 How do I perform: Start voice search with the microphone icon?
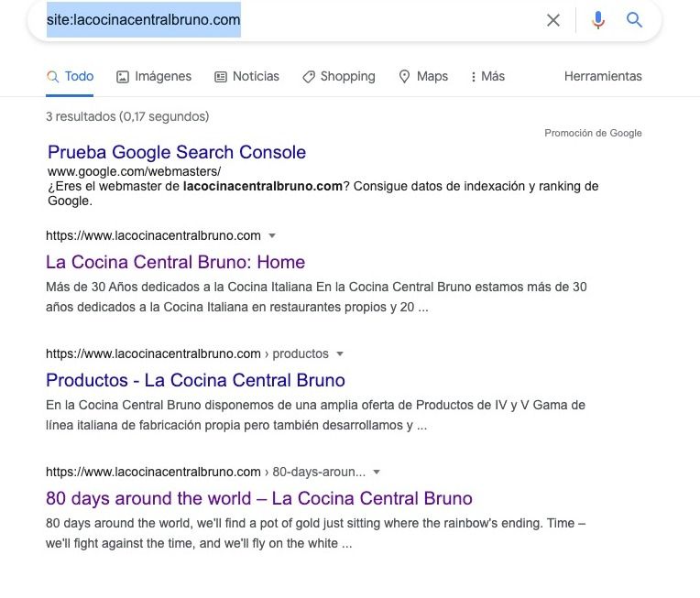click(597, 20)
